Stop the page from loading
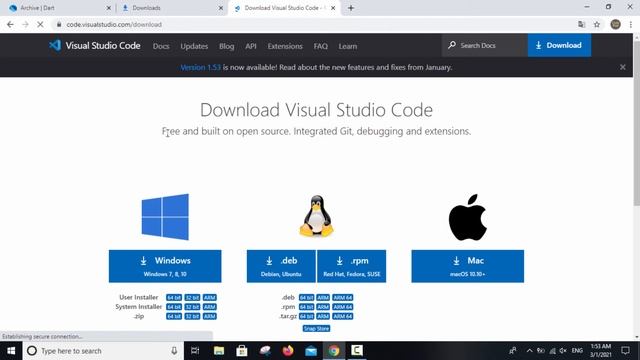 pyautogui.click(x=40, y=24)
